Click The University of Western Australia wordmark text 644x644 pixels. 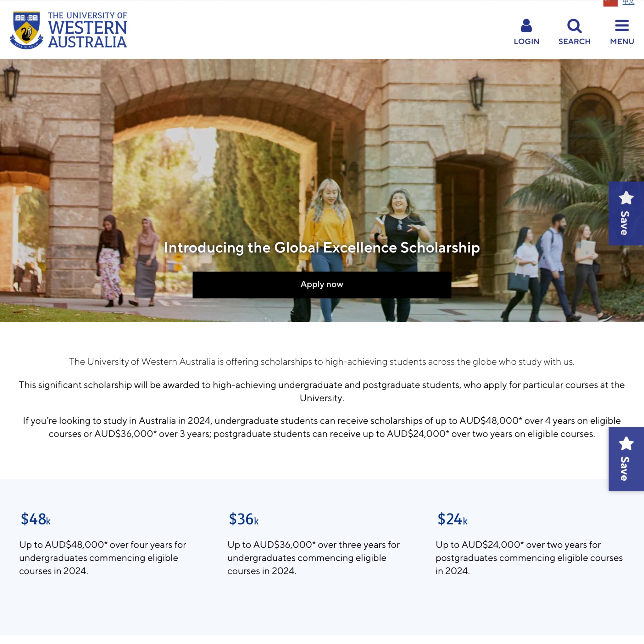(87, 30)
